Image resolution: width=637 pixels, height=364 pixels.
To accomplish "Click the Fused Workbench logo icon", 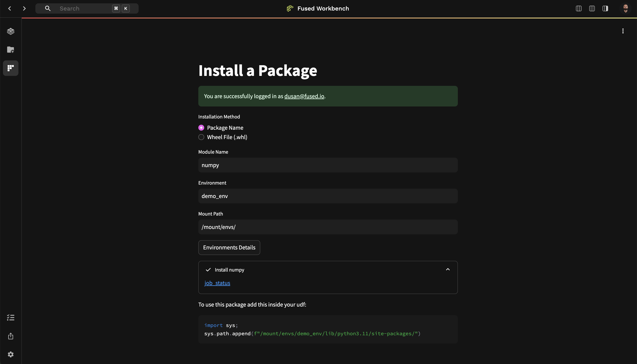I will click(x=290, y=8).
